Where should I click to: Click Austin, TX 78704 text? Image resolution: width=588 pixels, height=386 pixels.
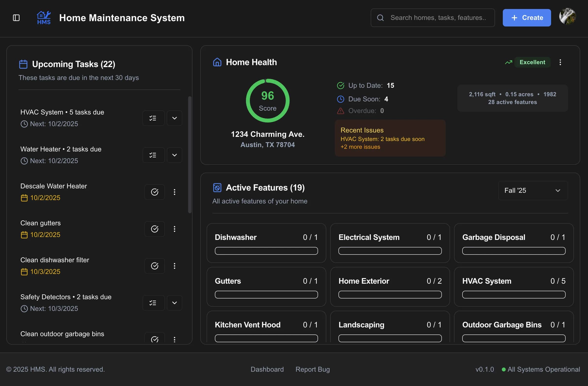tap(268, 145)
